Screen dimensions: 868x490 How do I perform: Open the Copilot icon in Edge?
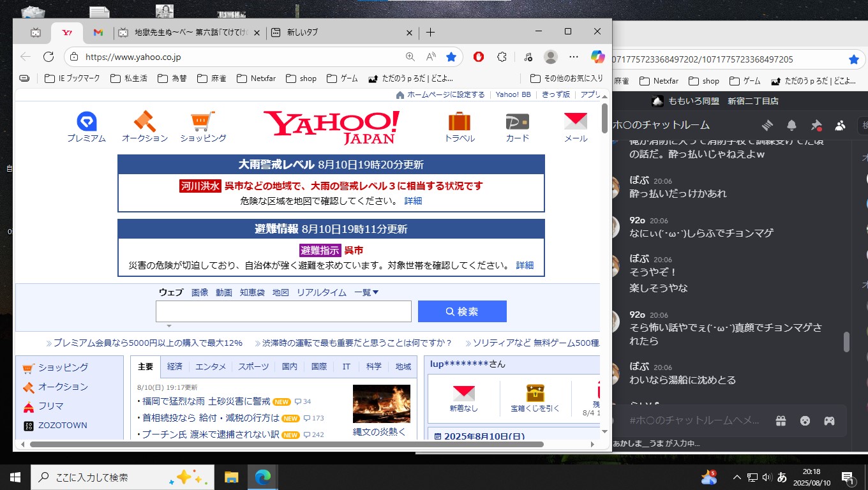click(x=598, y=57)
